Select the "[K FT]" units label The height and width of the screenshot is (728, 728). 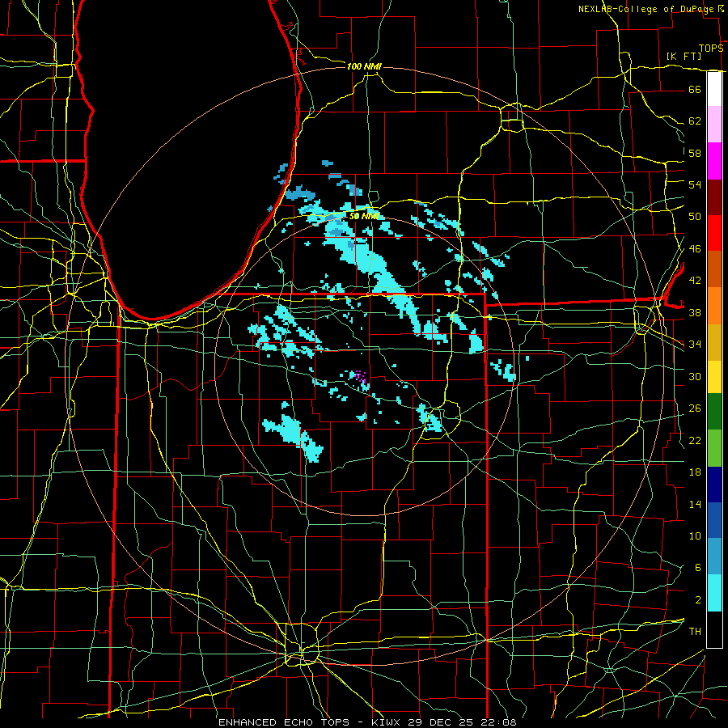(684, 56)
